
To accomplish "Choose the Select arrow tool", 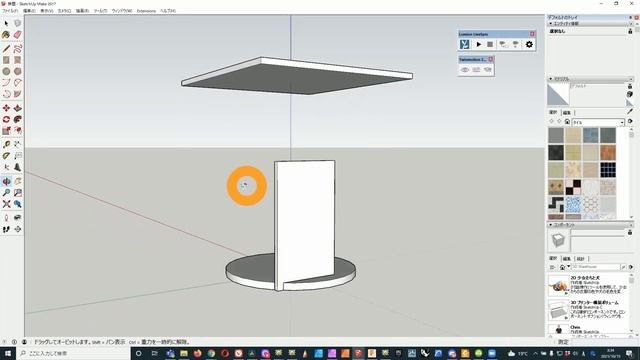I will 6,23.
